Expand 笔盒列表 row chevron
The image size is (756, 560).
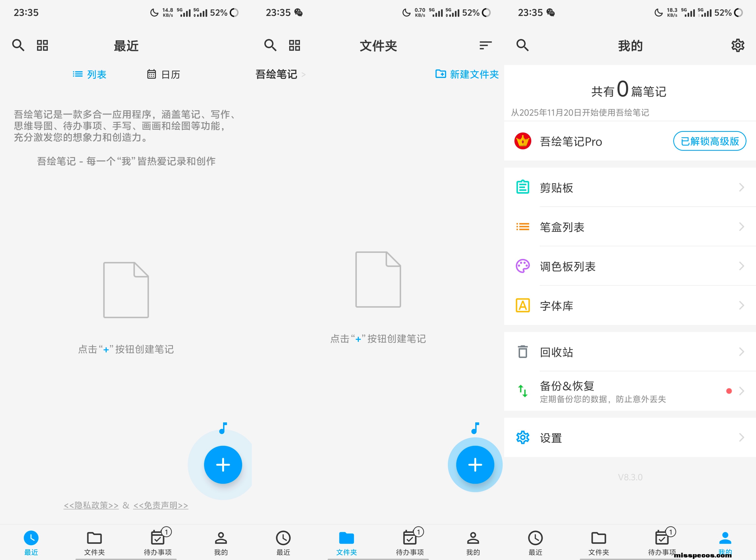tap(742, 227)
